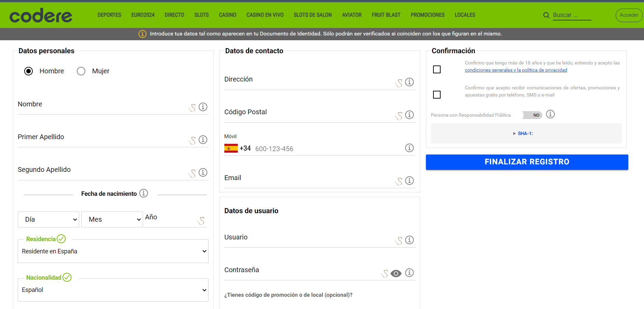Open the LOCALES menu item
644x309 pixels.
click(x=465, y=15)
